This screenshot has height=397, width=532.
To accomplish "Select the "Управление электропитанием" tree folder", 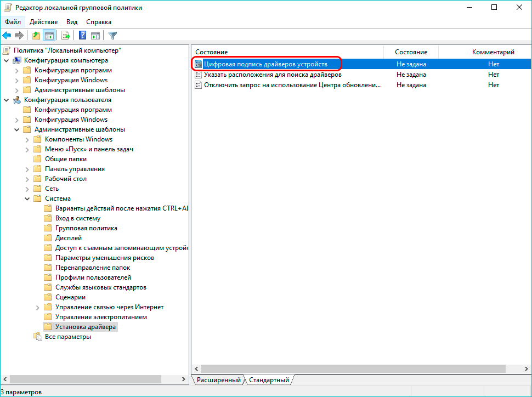I will click(x=101, y=317).
